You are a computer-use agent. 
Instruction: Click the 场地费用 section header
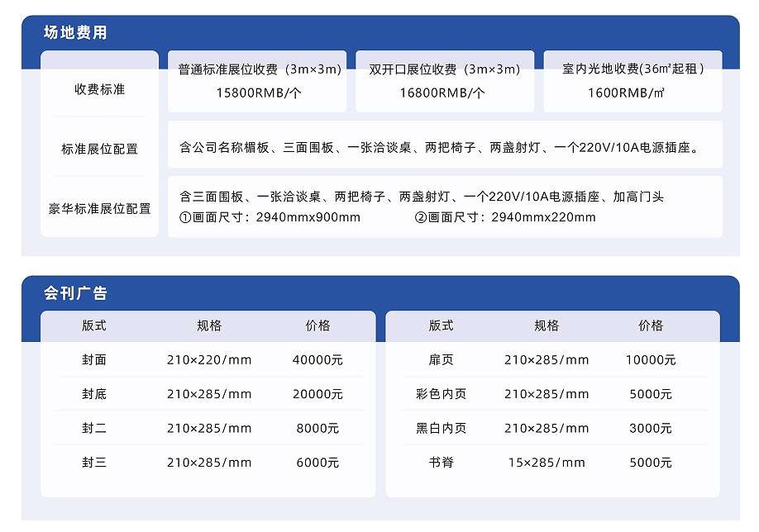pos(75,33)
